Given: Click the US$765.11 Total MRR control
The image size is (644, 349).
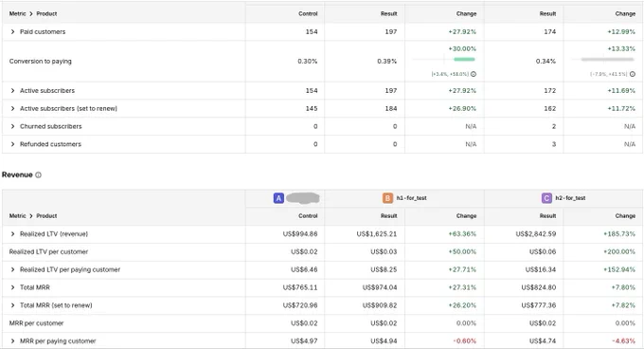Looking at the screenshot, I should point(300,287).
